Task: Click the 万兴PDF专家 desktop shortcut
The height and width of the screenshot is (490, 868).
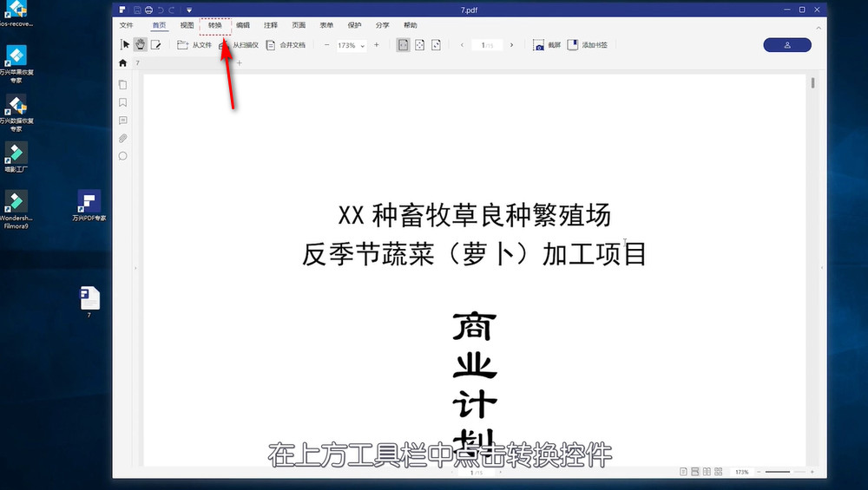Action: (89, 206)
